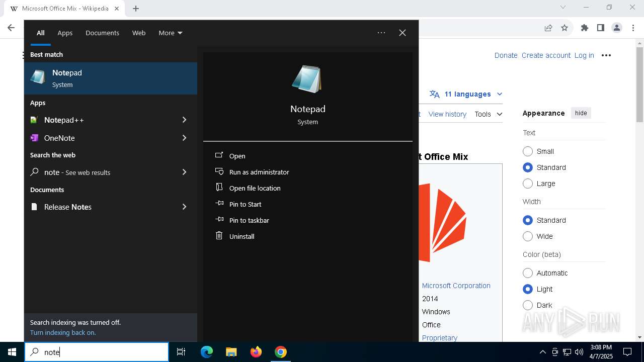Open Chrome profile avatar
This screenshot has height=362, width=644.
pos(617,28)
